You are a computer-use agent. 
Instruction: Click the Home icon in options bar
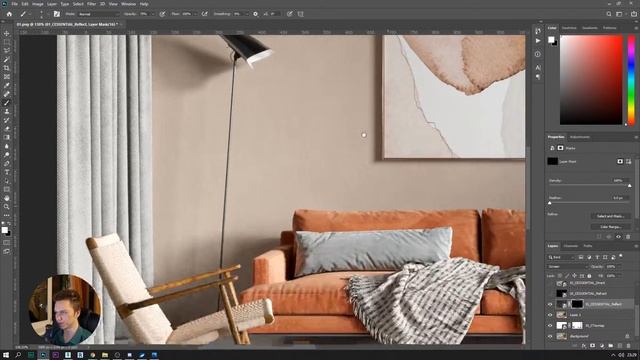click(9, 14)
